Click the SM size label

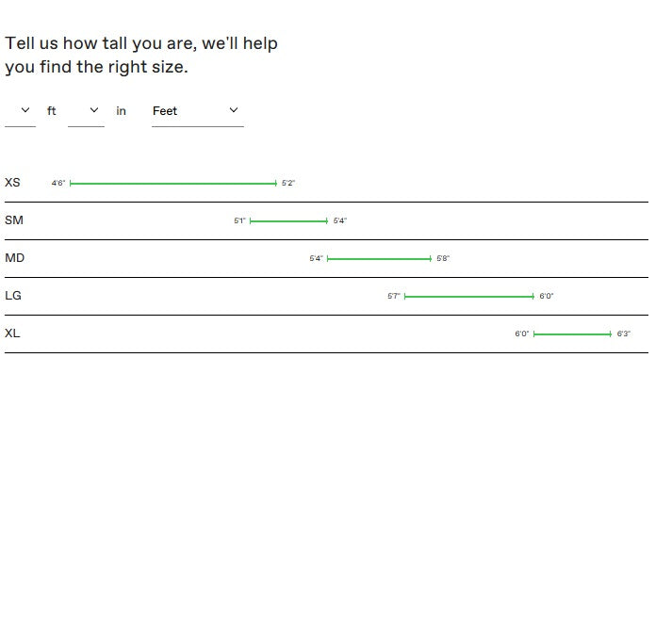tap(14, 220)
